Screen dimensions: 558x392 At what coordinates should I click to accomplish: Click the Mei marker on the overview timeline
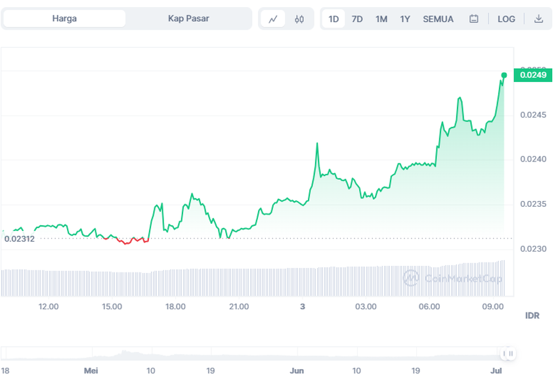pyautogui.click(x=91, y=371)
